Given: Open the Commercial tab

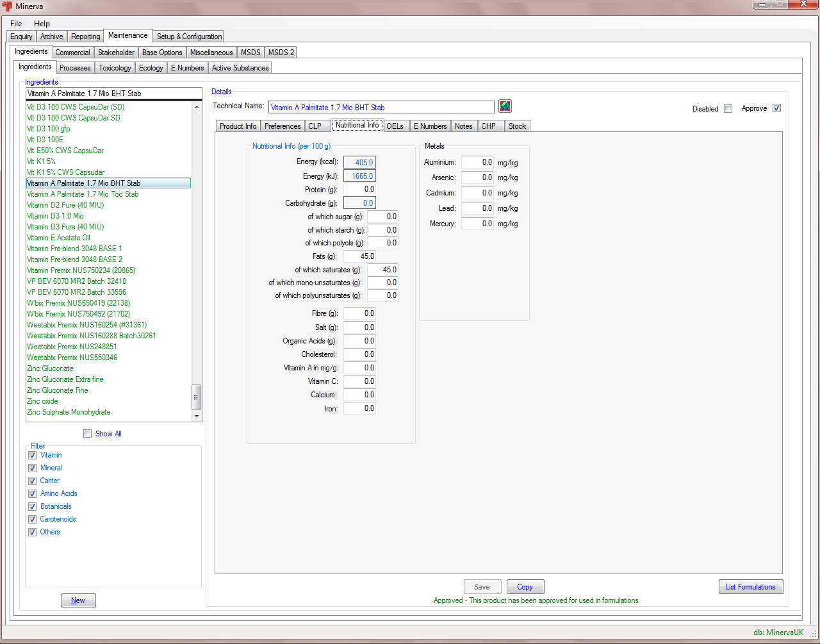Looking at the screenshot, I should [x=72, y=53].
